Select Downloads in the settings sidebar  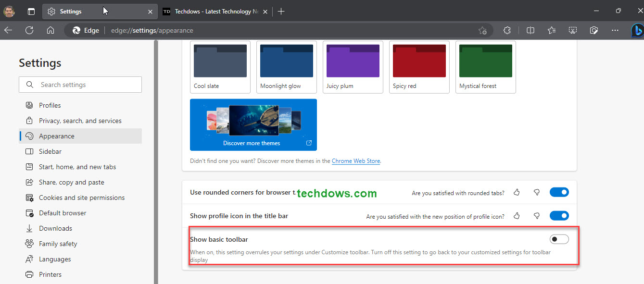coord(56,228)
